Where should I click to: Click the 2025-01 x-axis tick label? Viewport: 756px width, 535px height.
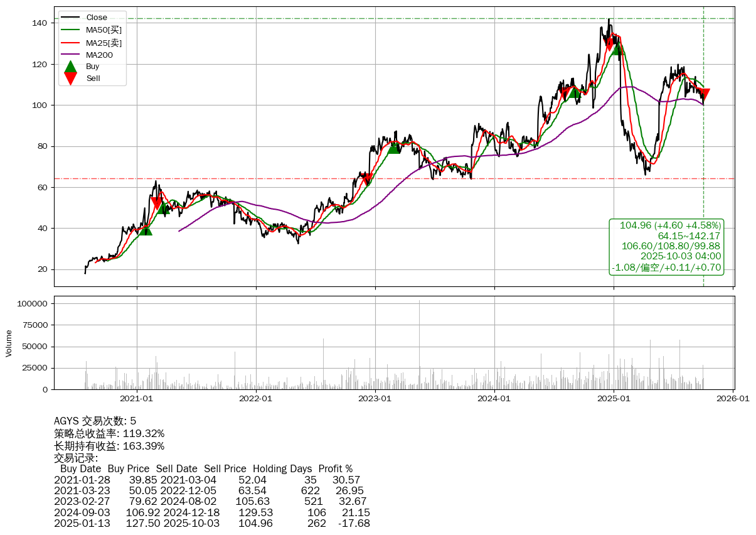coord(614,398)
